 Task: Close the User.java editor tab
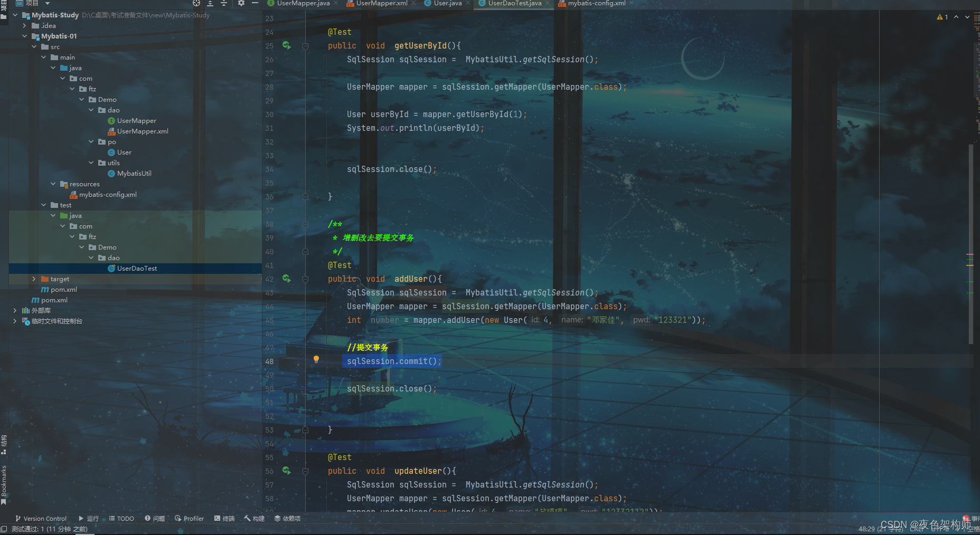click(467, 3)
